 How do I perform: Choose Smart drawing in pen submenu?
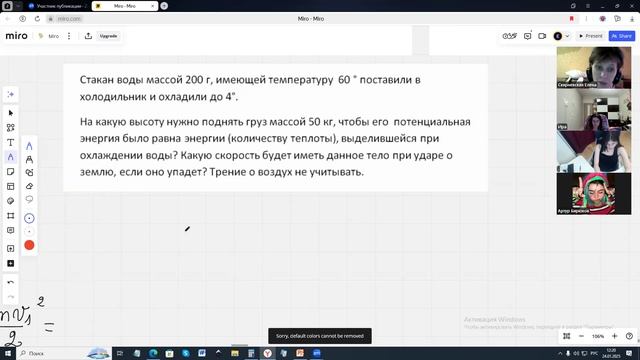(29, 173)
